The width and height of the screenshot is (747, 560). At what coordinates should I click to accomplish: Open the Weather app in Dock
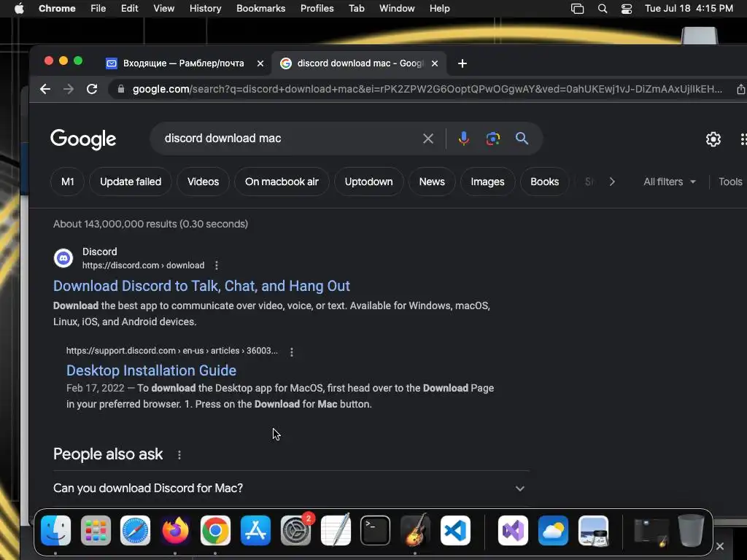click(x=553, y=531)
